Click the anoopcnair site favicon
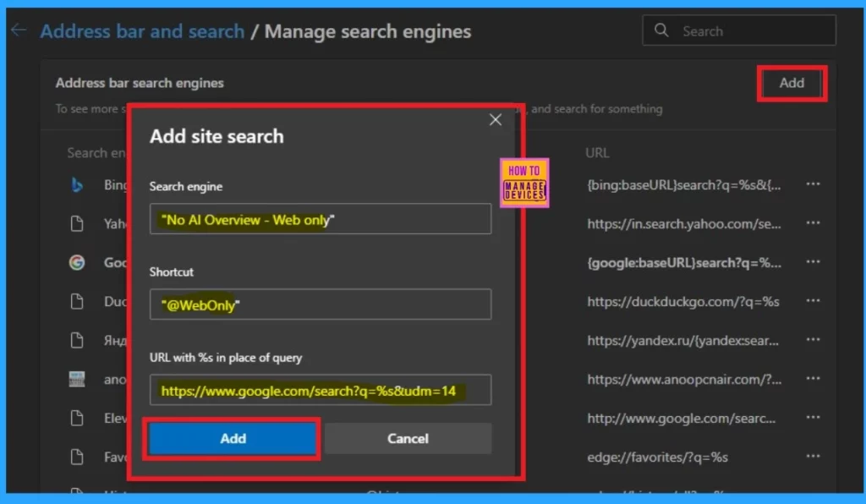Image resolution: width=866 pixels, height=504 pixels. (77, 379)
